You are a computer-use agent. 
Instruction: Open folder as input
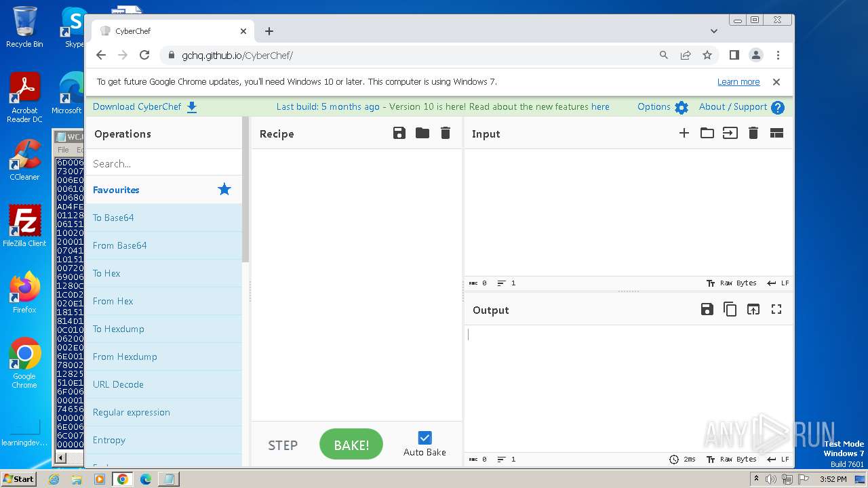(707, 134)
